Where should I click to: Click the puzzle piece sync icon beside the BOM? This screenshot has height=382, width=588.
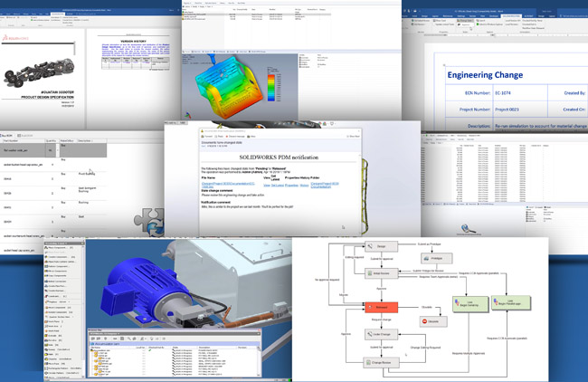pos(150,222)
